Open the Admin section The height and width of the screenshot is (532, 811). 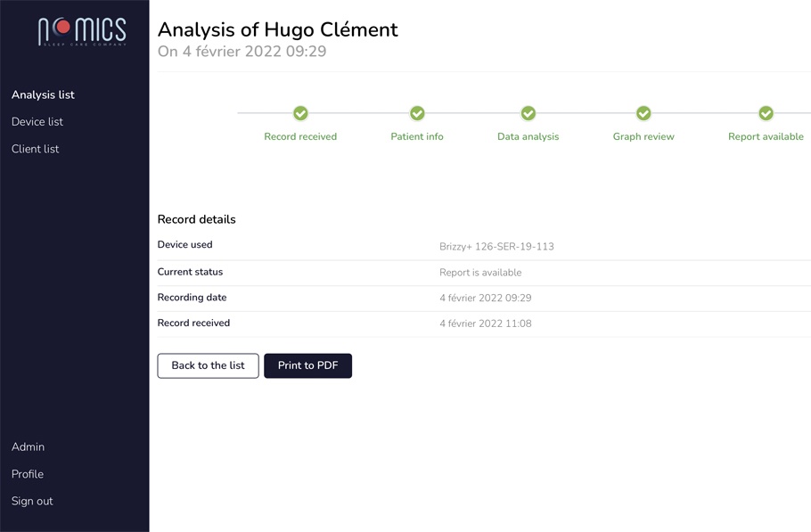click(28, 446)
